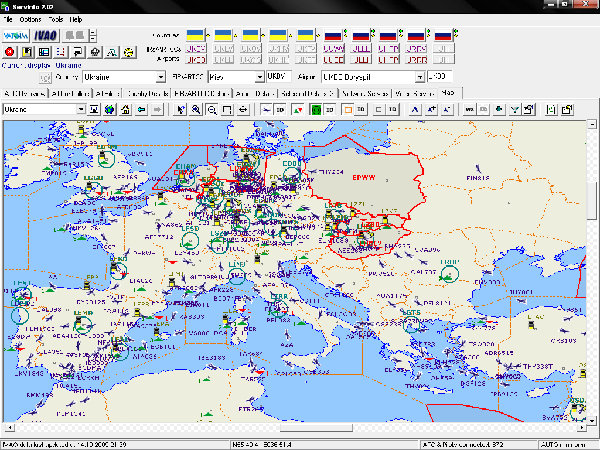Click the copy map window icon

coord(567,109)
